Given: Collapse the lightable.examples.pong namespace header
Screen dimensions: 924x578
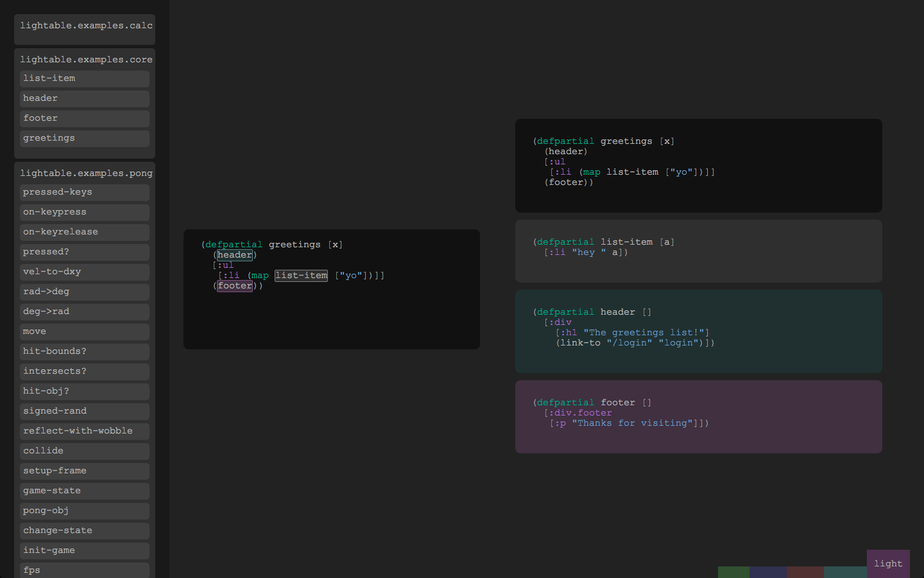Looking at the screenshot, I should (86, 173).
